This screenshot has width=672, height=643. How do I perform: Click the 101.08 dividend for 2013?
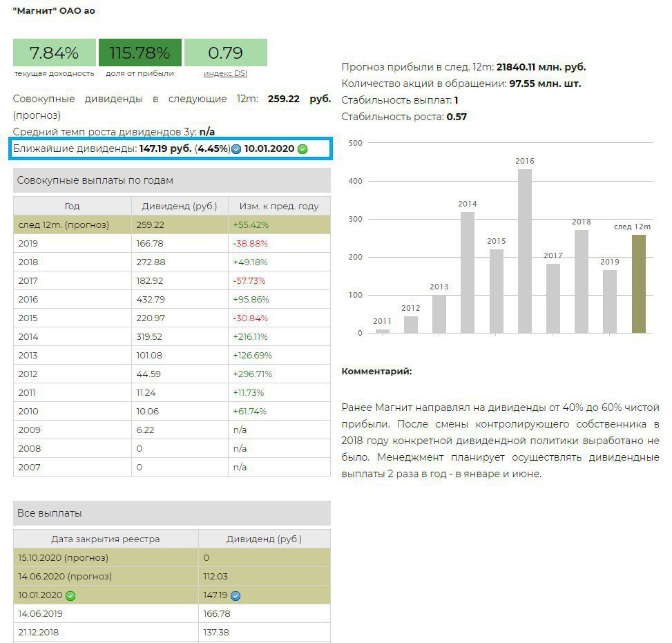click(x=148, y=356)
